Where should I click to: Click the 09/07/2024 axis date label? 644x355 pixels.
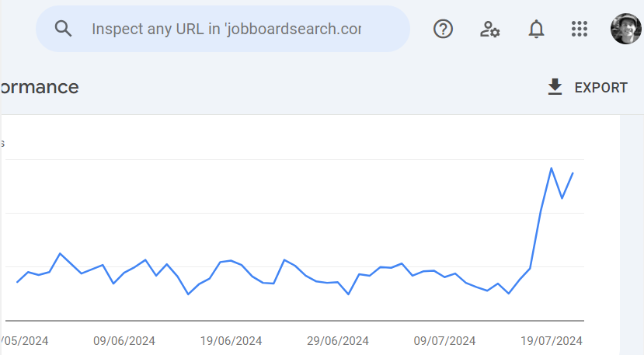click(x=444, y=341)
